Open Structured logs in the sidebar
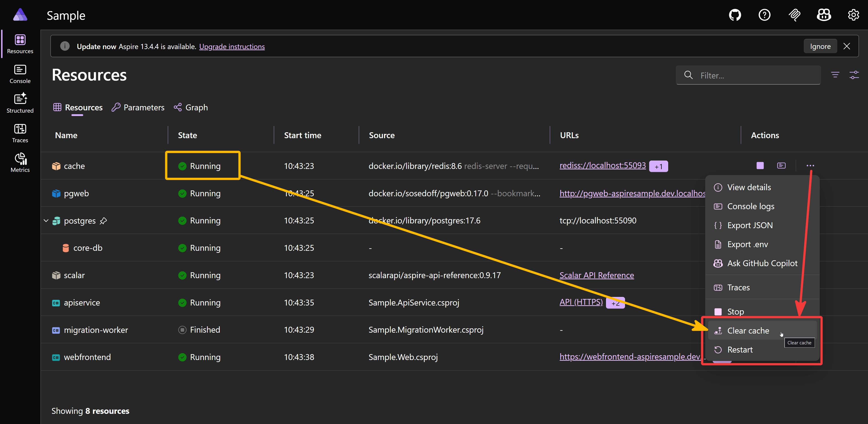This screenshot has height=424, width=868. pyautogui.click(x=20, y=103)
